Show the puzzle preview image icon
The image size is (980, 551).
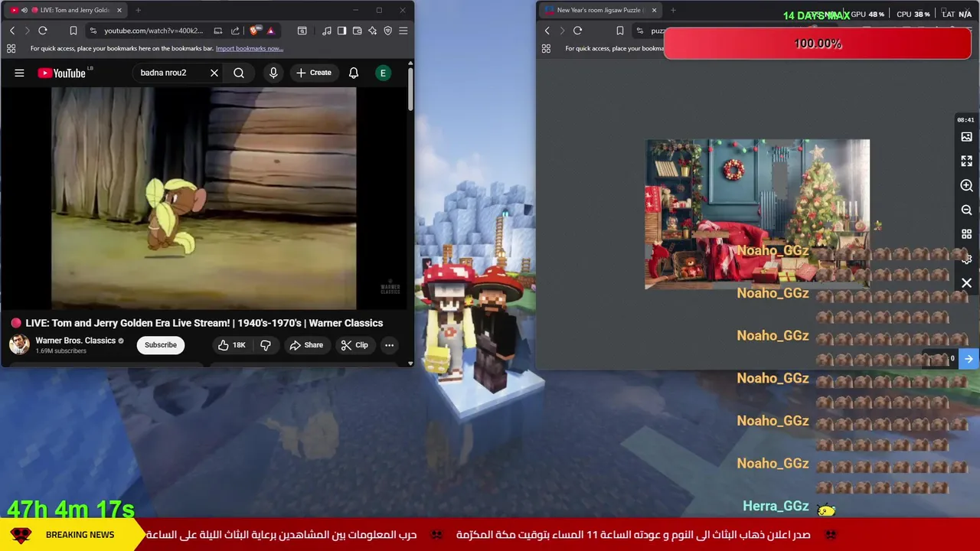coord(966,137)
